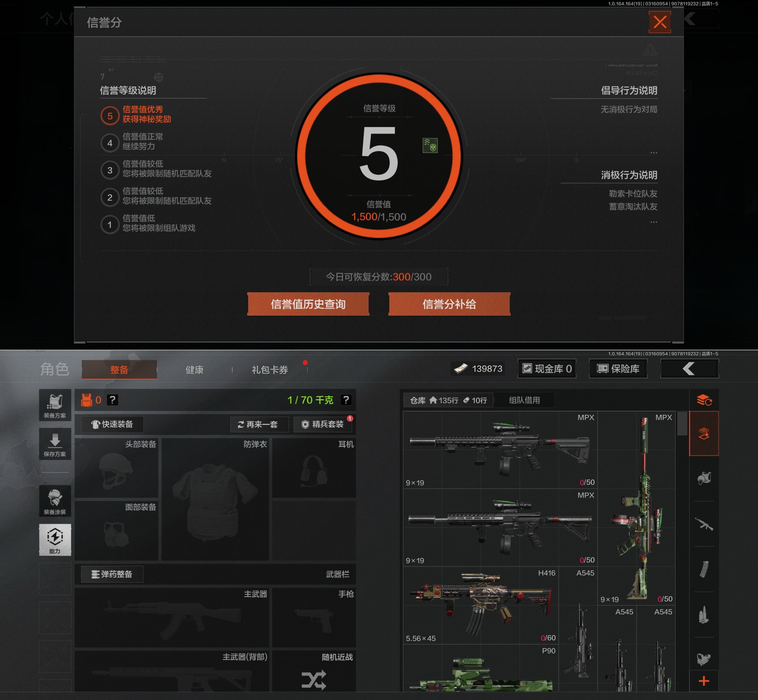
Task: Expand the 倡导行为说明 ellipsis
Action: pos(653,153)
